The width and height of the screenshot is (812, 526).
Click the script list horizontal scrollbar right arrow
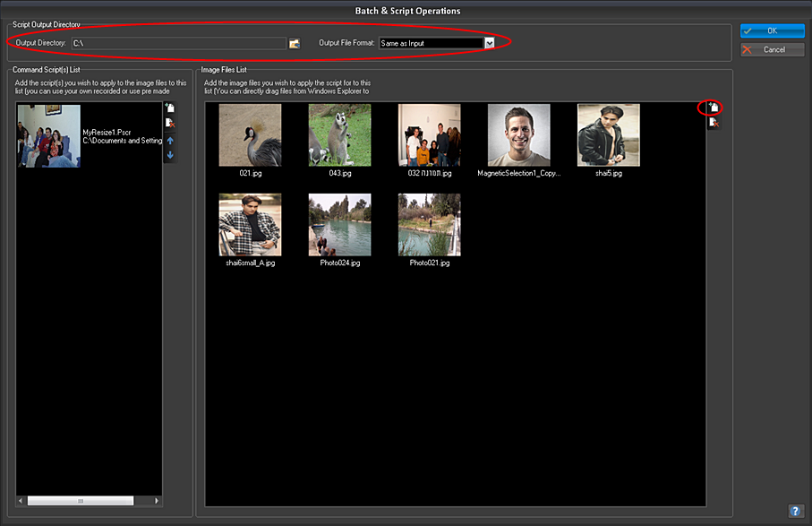pyautogui.click(x=158, y=501)
